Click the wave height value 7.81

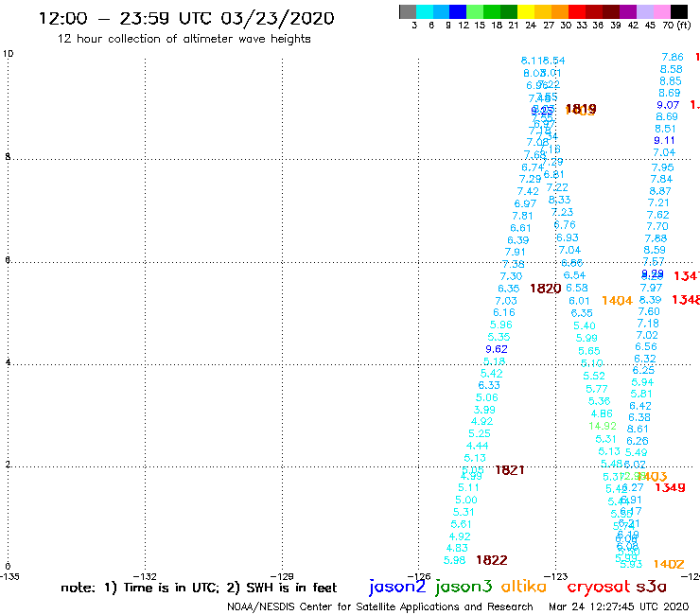tap(522, 216)
